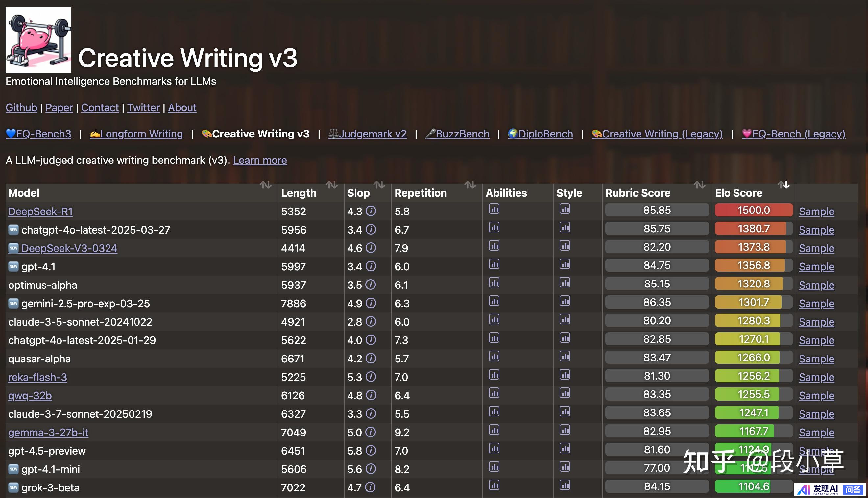Viewport: 868px width, 498px height.
Task: Switch to Judgemark v2 leaderboard
Action: pos(368,134)
